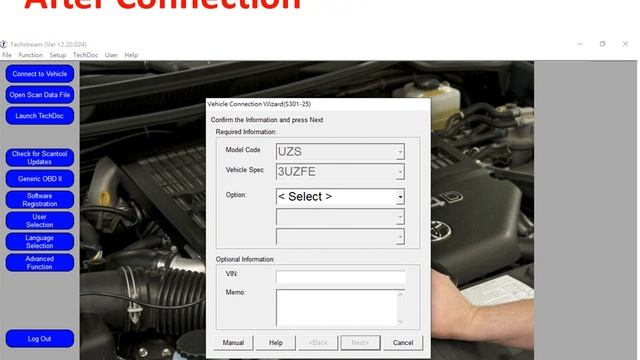
Task: Open the User menu
Action: click(x=111, y=55)
